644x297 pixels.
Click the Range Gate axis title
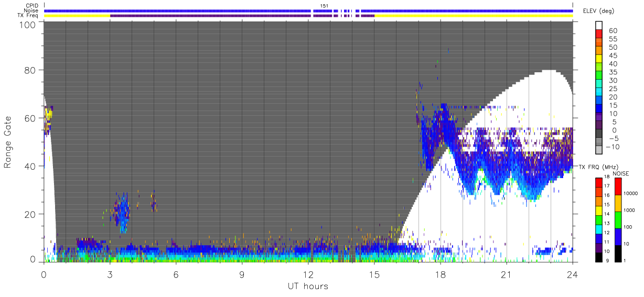tap(8, 141)
